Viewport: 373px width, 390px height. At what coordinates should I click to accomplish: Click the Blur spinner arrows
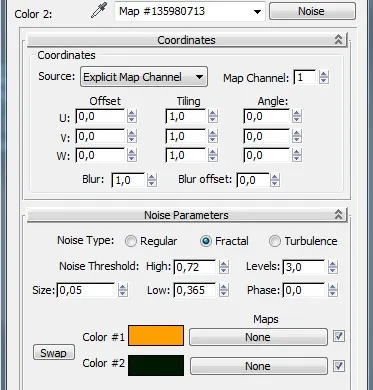152,180
